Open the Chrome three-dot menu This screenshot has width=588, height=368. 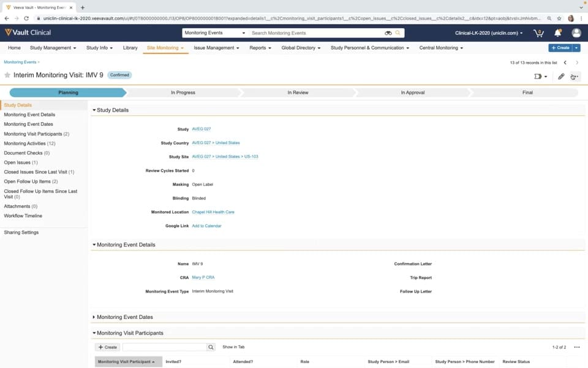click(582, 18)
